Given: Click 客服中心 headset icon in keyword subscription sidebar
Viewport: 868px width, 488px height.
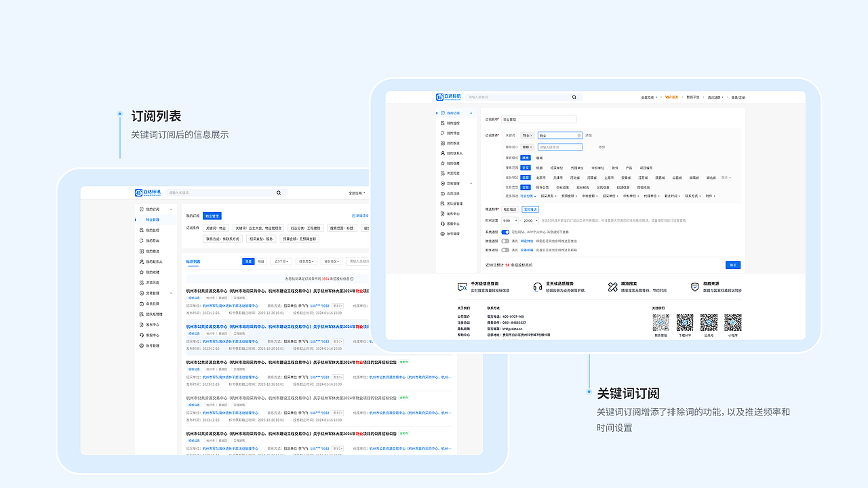Looking at the screenshot, I should [442, 224].
